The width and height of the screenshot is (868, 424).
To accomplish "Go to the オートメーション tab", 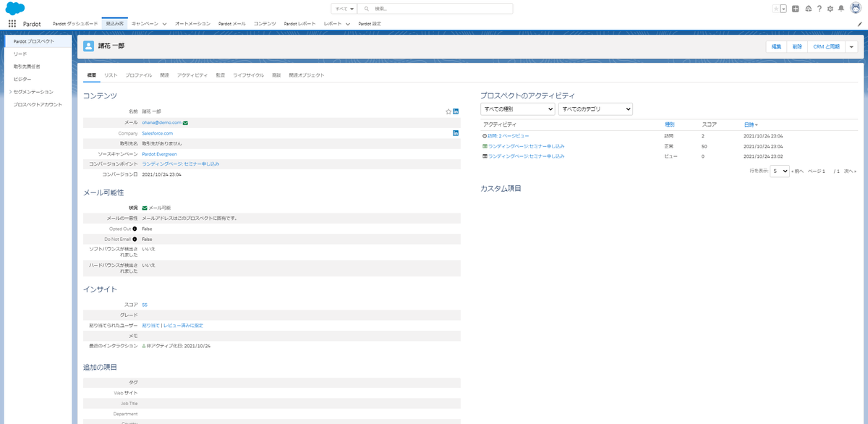I will [192, 24].
